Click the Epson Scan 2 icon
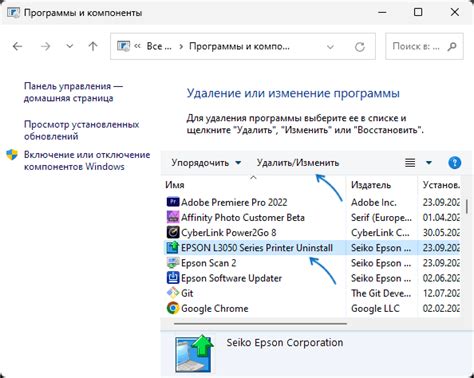The width and height of the screenshot is (474, 378). pos(173,263)
